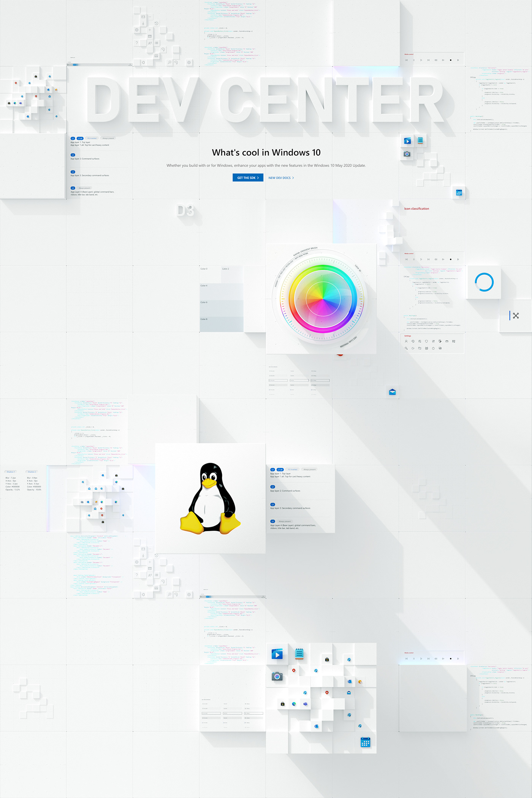Select the pencil-in-square edit icon in Settings
Viewport: 532px width, 798px height.
433,341
